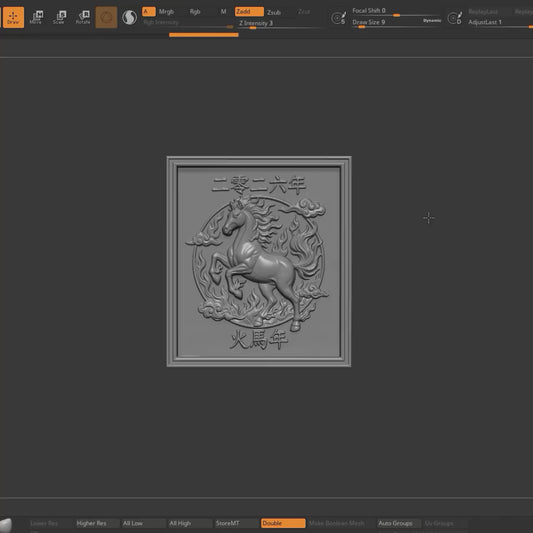
Task: Click the brush S cursor icon
Action: (x=339, y=18)
